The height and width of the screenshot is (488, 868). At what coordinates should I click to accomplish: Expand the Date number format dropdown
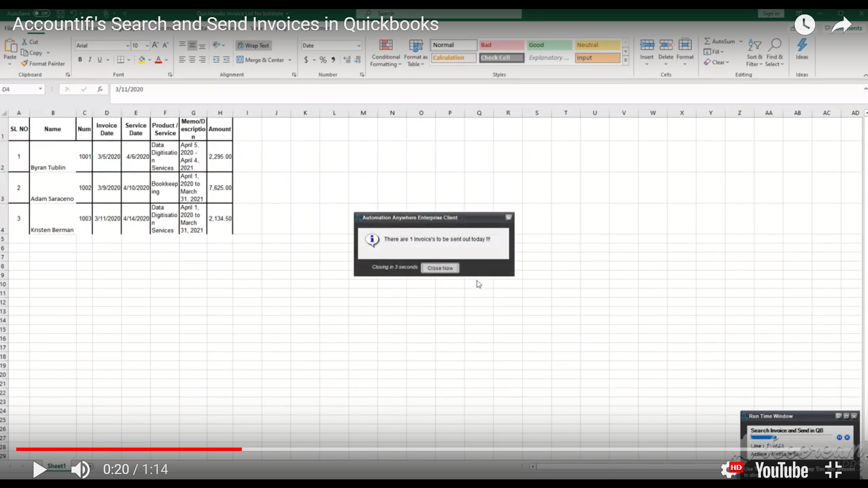click(359, 46)
